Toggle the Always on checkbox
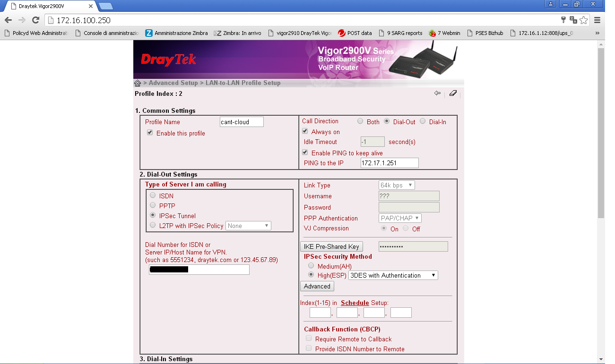This screenshot has width=615, height=364. [x=305, y=131]
